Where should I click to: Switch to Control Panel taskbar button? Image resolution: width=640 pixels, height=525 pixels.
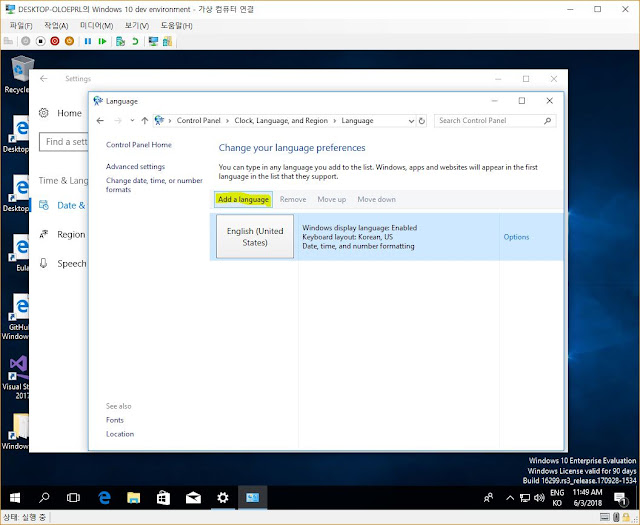pos(253,498)
